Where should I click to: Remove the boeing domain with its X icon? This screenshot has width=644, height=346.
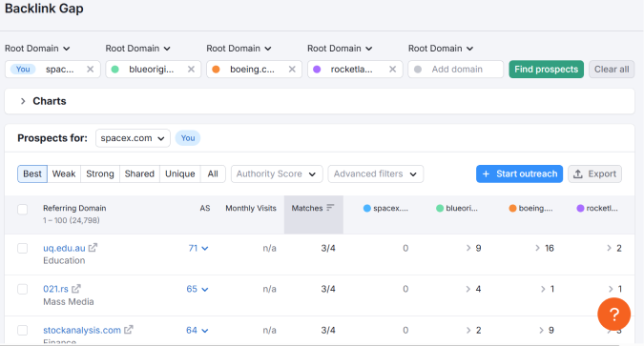click(x=292, y=70)
